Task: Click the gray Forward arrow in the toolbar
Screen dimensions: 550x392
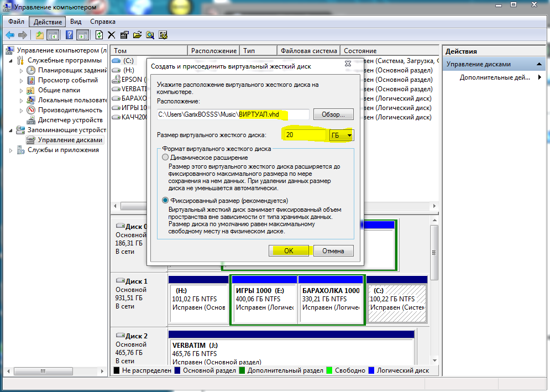Action: pyautogui.click(x=23, y=35)
